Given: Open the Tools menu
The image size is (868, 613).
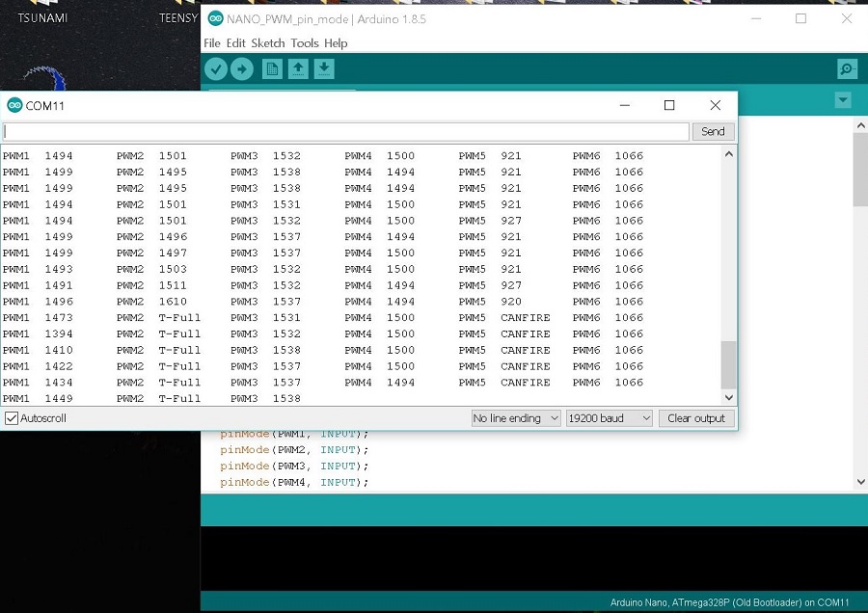Looking at the screenshot, I should click(x=304, y=43).
